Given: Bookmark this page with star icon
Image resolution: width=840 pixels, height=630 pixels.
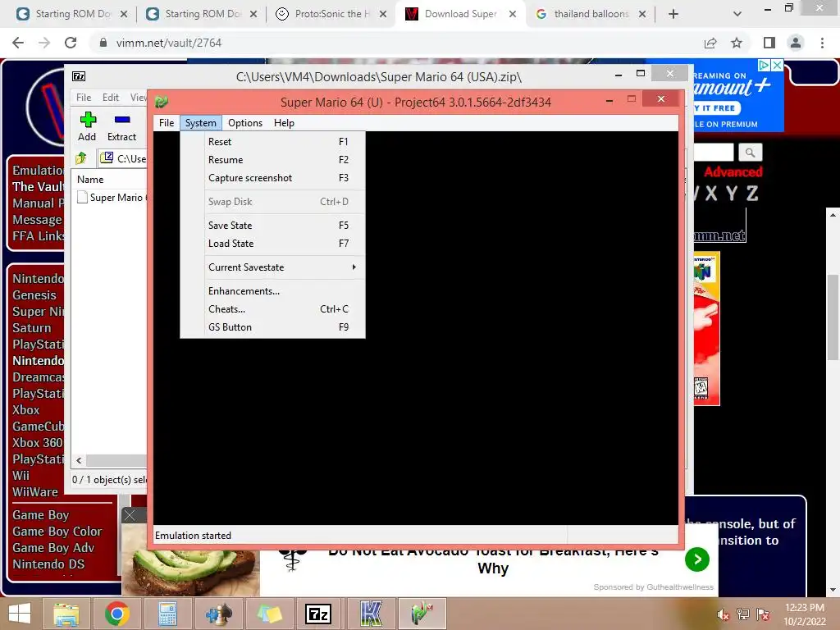Looking at the screenshot, I should [x=737, y=43].
